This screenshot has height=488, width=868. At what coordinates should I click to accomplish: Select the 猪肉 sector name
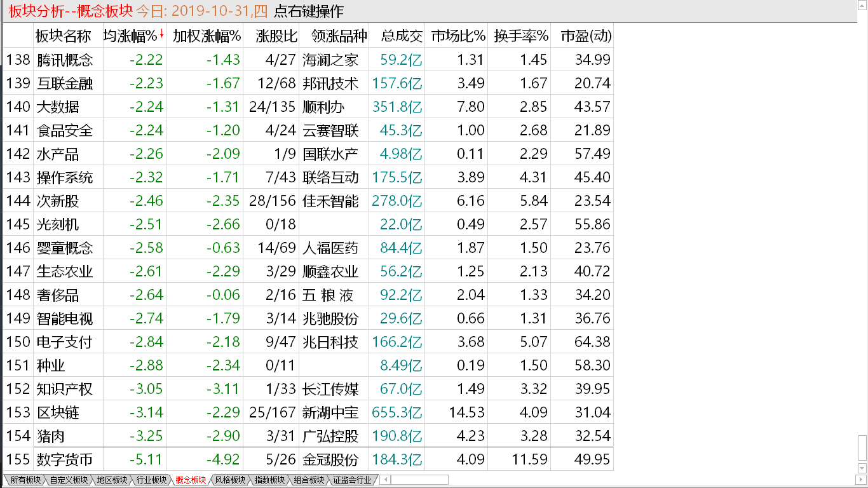pyautogui.click(x=51, y=436)
